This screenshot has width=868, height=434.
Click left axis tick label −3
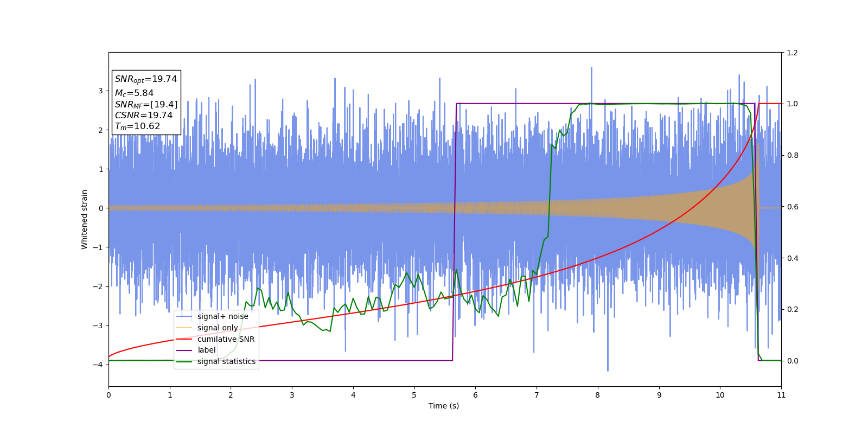click(x=98, y=325)
